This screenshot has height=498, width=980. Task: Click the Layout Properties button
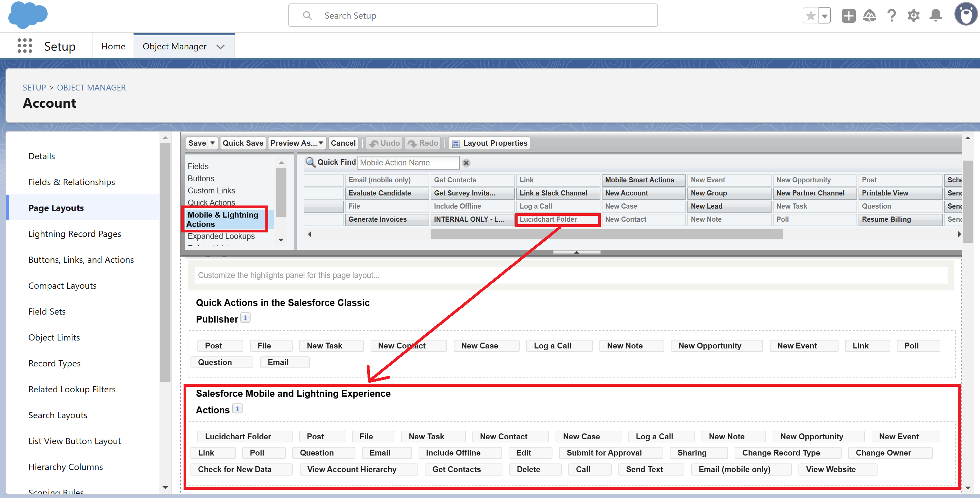tap(489, 143)
